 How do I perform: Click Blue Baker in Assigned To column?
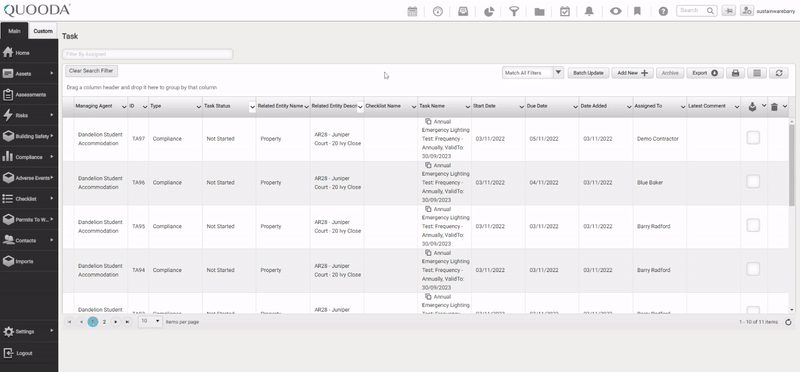650,182
